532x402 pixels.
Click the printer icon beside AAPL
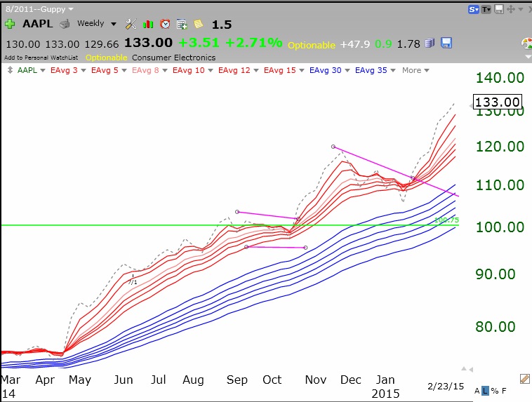point(65,24)
